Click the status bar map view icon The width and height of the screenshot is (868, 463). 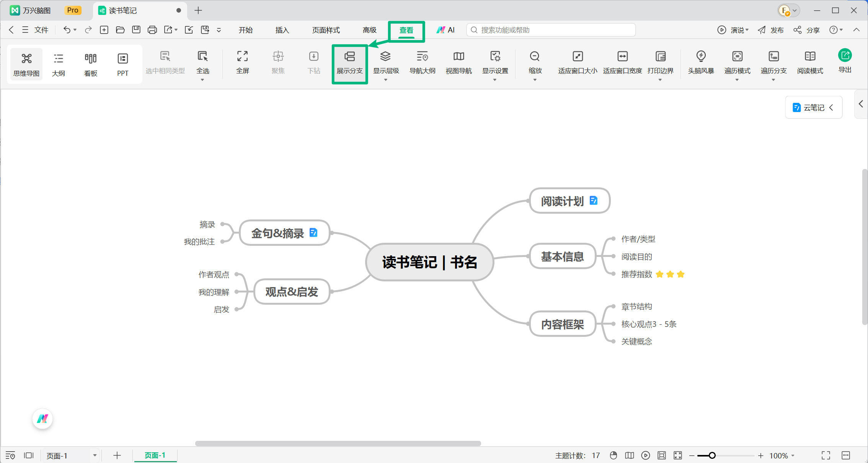click(x=629, y=455)
